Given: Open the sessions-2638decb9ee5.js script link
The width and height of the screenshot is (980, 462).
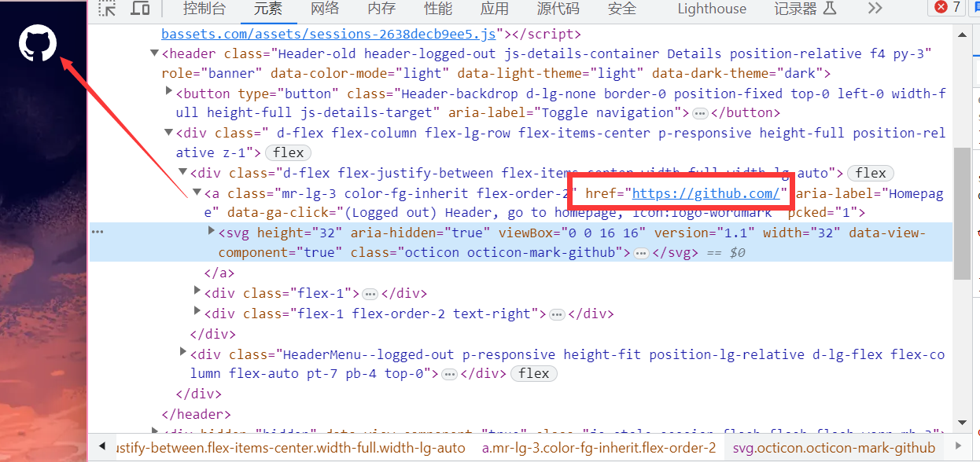Looking at the screenshot, I should [328, 34].
